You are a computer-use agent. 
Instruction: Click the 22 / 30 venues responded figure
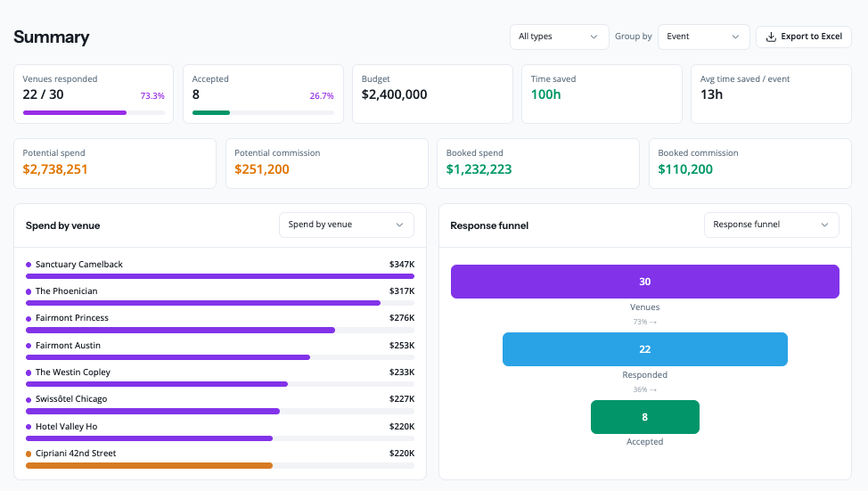tap(43, 94)
